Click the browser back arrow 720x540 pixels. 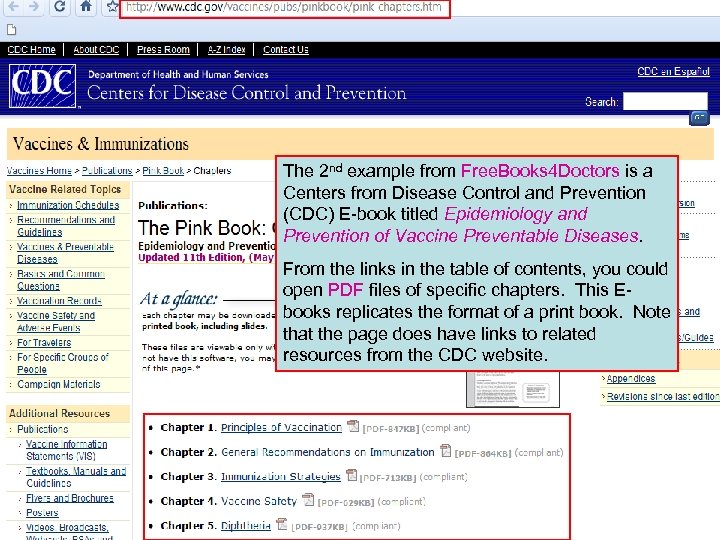pyautogui.click(x=13, y=6)
